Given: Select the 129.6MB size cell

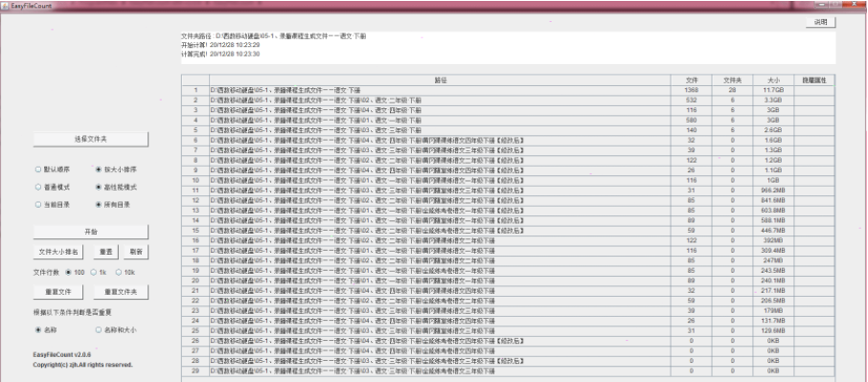Looking at the screenshot, I should (773, 330).
